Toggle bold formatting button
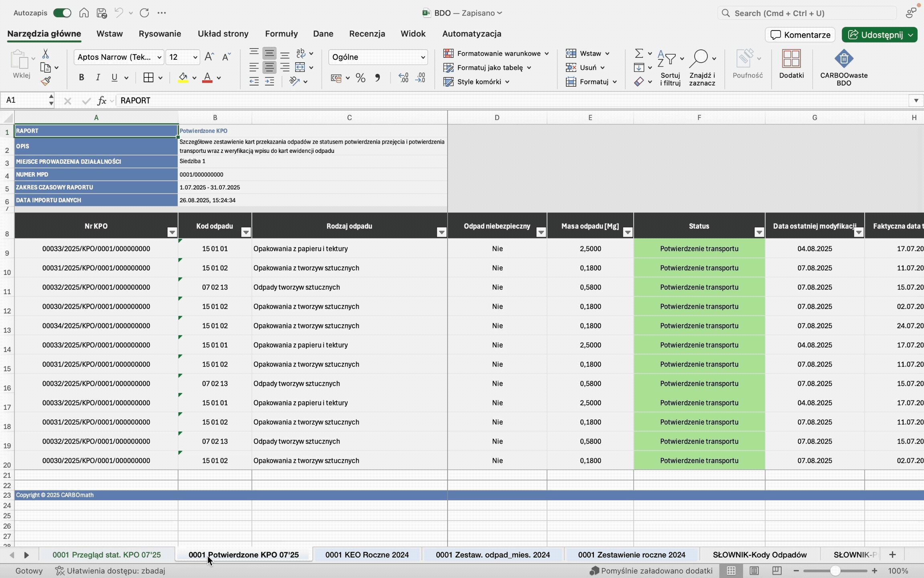Screen dimensions: 924x578 (x=81, y=77)
